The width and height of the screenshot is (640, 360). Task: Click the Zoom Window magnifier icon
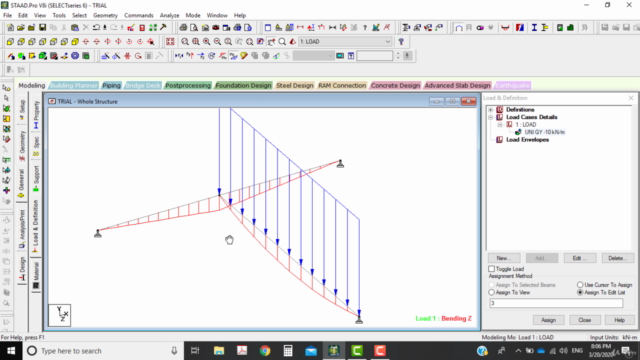185,42
